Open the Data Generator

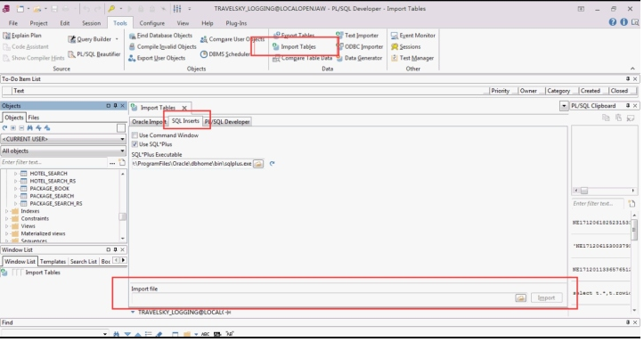359,58
